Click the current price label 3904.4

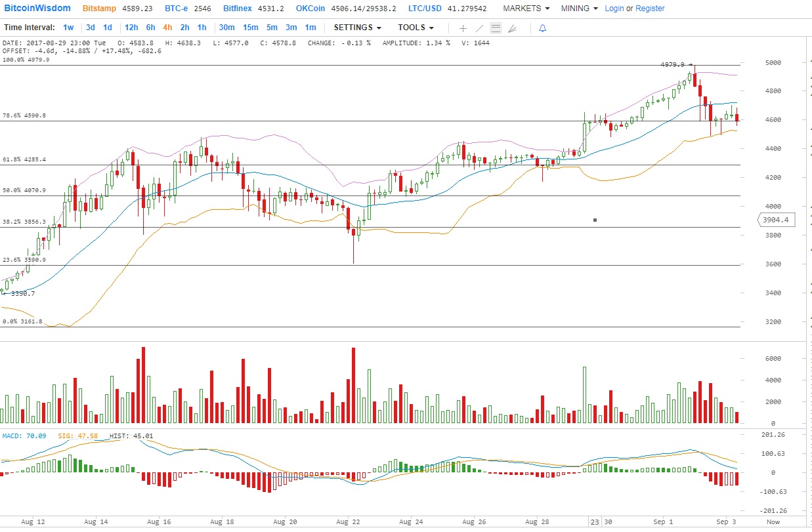[776, 220]
